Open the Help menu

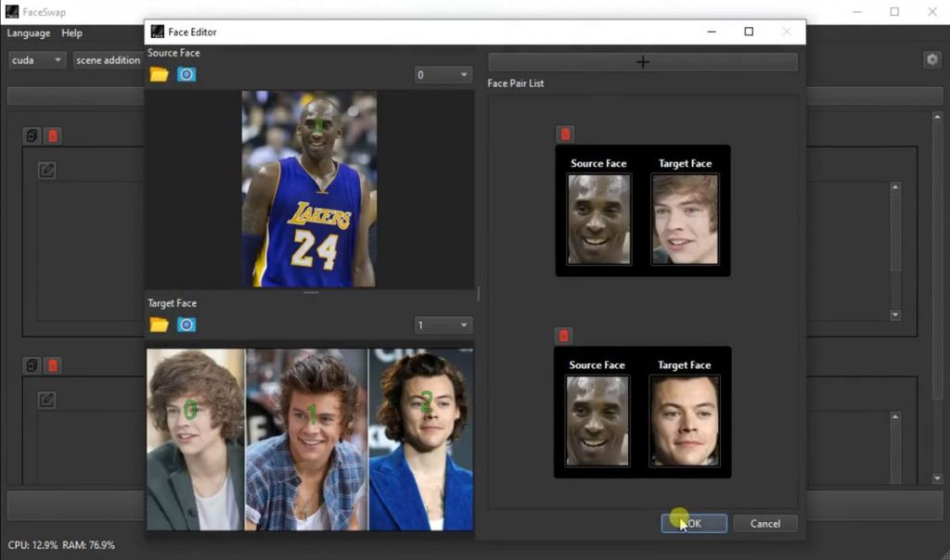click(x=72, y=33)
